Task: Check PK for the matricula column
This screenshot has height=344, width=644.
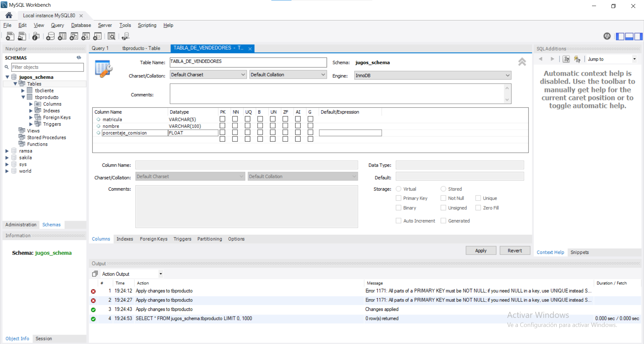Action: (222, 119)
